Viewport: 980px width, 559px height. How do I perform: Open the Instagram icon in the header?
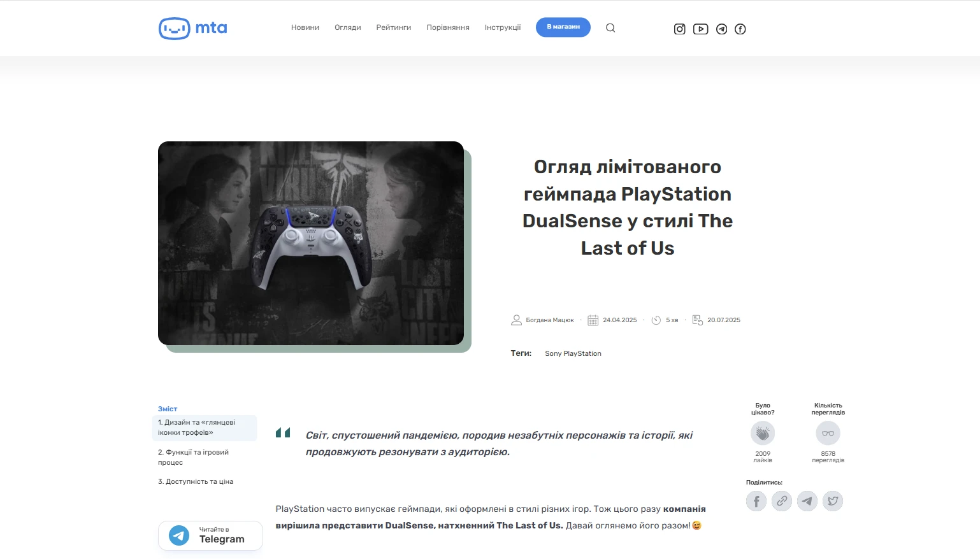[680, 29]
